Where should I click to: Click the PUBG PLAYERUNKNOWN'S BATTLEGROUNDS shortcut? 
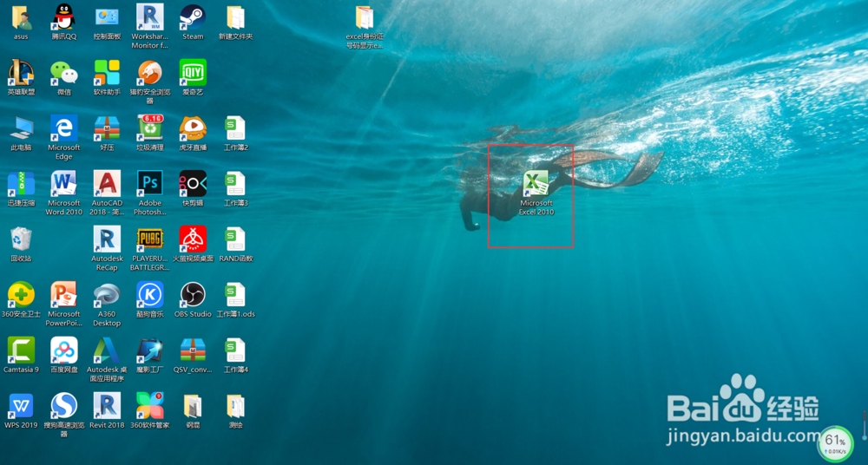coord(150,248)
